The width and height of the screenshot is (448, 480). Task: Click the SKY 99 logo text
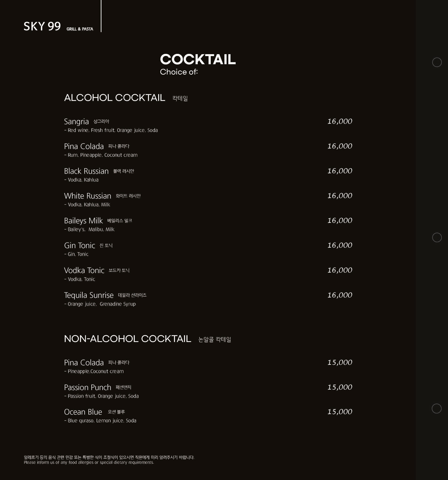(x=42, y=26)
